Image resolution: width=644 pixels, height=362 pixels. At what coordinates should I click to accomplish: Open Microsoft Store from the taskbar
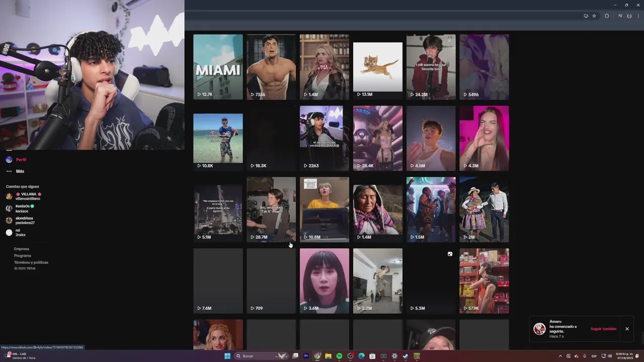tap(372, 356)
